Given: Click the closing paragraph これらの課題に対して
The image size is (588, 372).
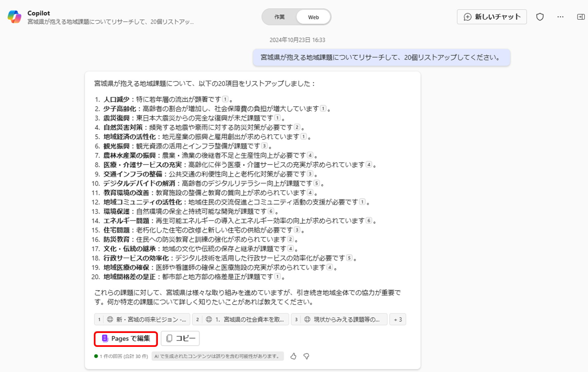Looking at the screenshot, I should (x=248, y=297).
